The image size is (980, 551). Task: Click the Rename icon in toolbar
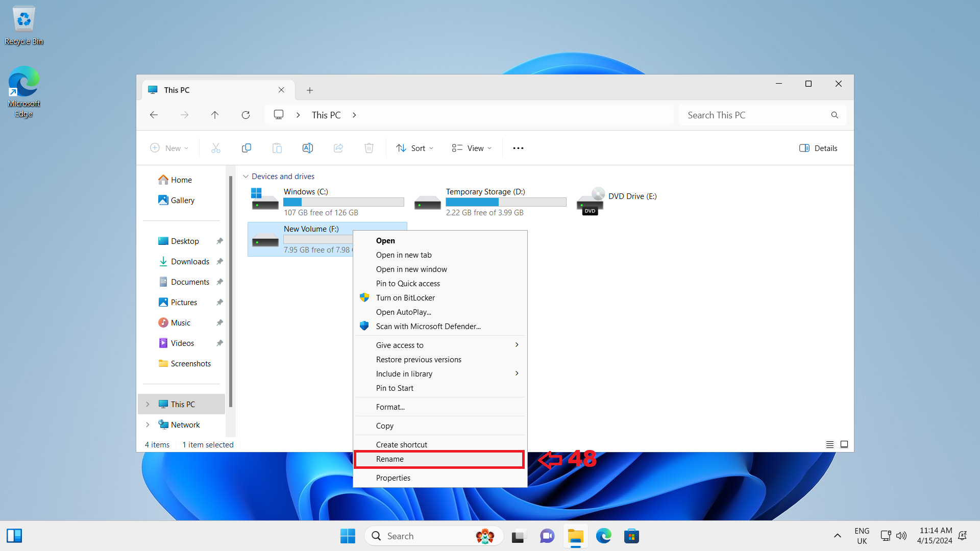pos(308,148)
